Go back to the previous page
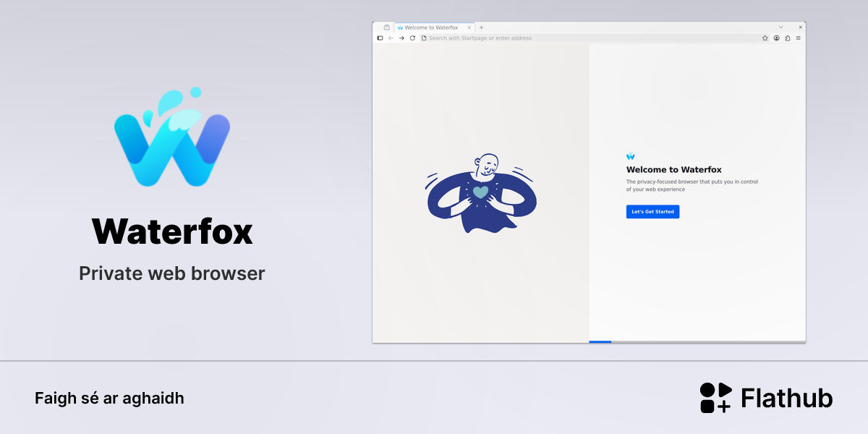The width and height of the screenshot is (868, 434). [x=391, y=38]
